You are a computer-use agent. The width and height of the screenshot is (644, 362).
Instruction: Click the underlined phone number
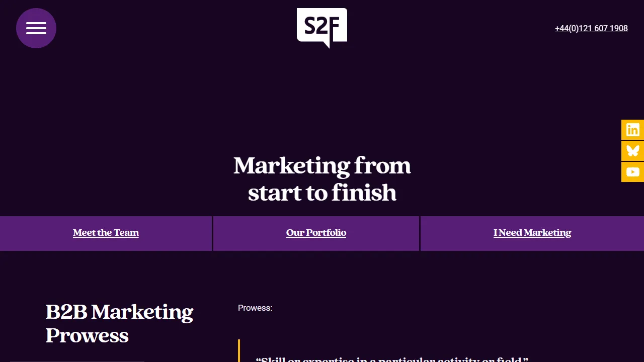pyautogui.click(x=591, y=28)
